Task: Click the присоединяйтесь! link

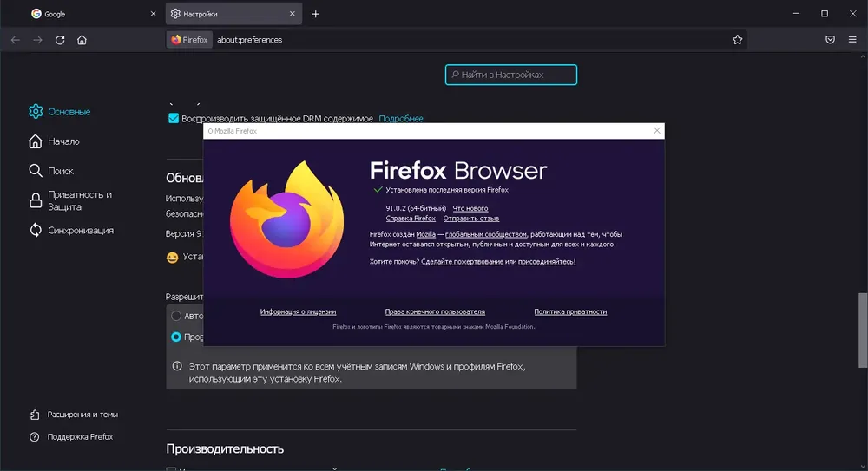Action: pyautogui.click(x=547, y=262)
